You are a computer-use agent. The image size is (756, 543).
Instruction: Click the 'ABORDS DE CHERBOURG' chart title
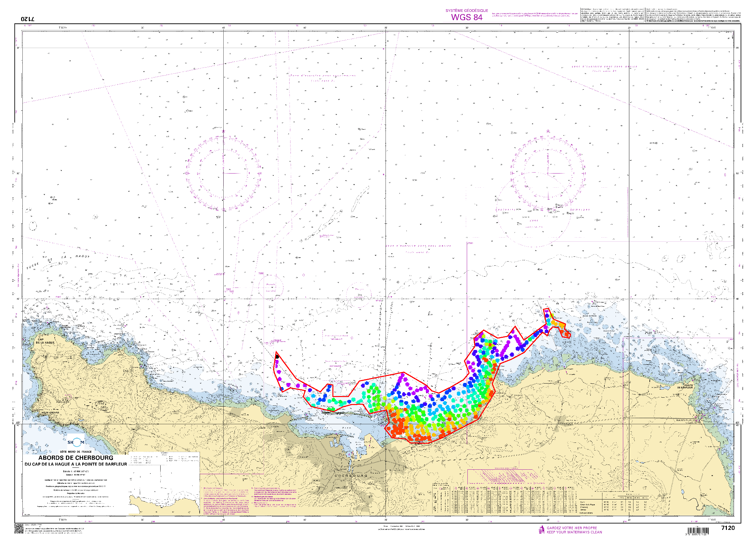[x=76, y=458]
